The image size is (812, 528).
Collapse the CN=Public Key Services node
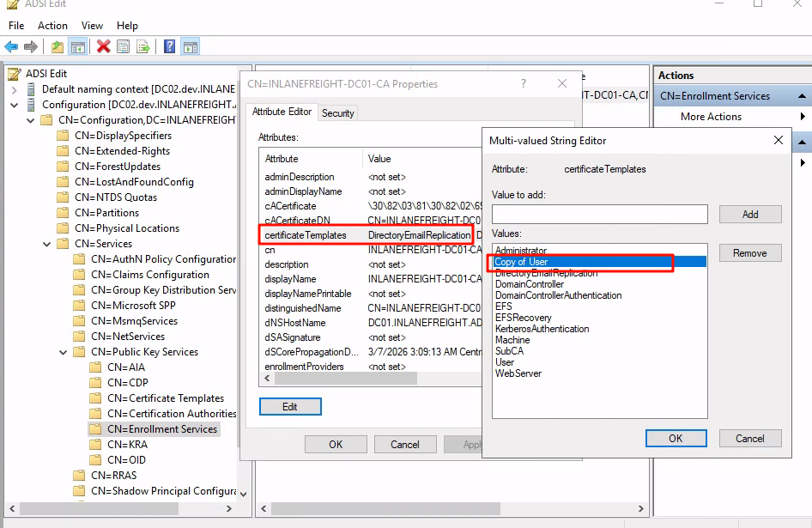point(63,352)
